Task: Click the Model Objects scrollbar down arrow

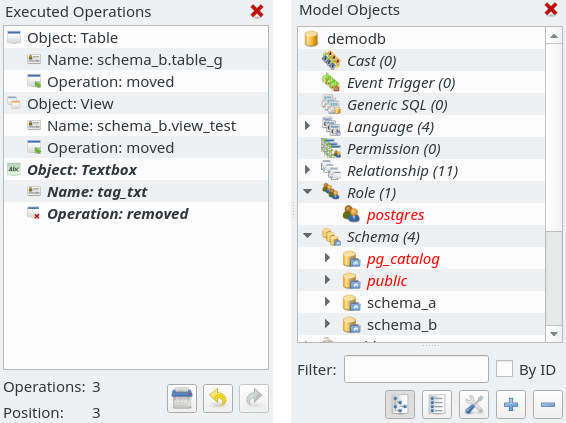Action: [x=554, y=334]
